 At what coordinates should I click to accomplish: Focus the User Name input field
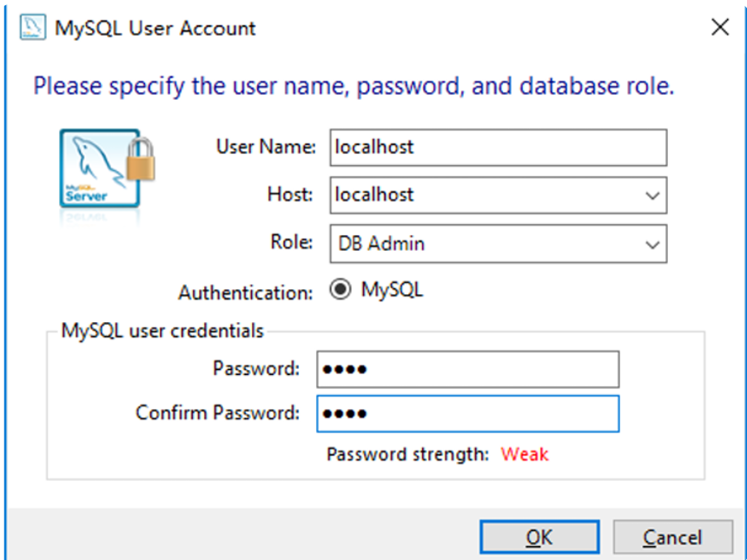499,148
